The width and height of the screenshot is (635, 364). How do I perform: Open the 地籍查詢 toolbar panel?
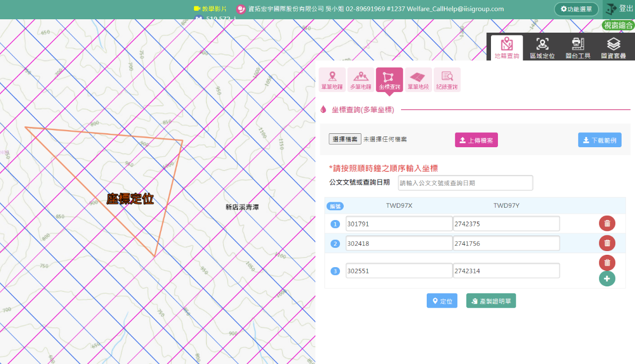(x=507, y=48)
